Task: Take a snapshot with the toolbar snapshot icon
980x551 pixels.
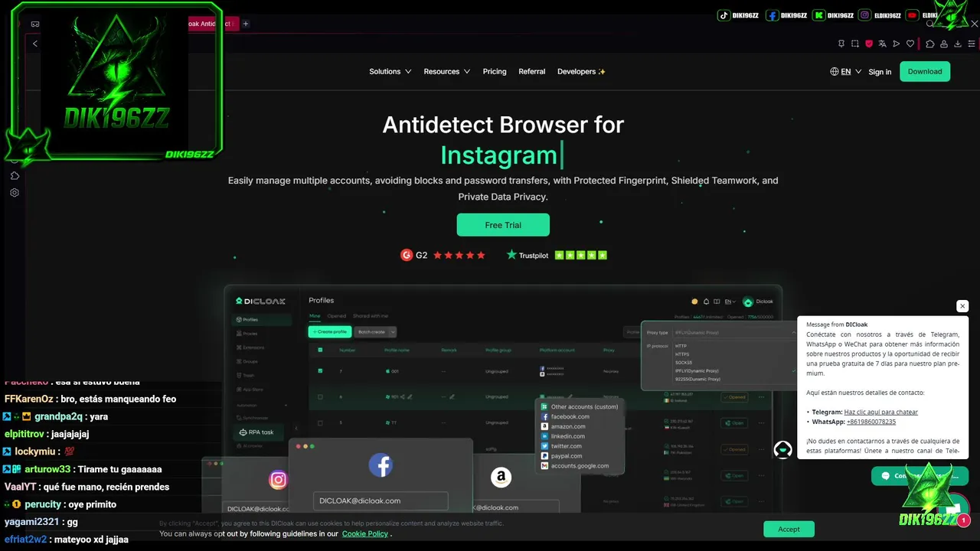Action: pos(855,44)
